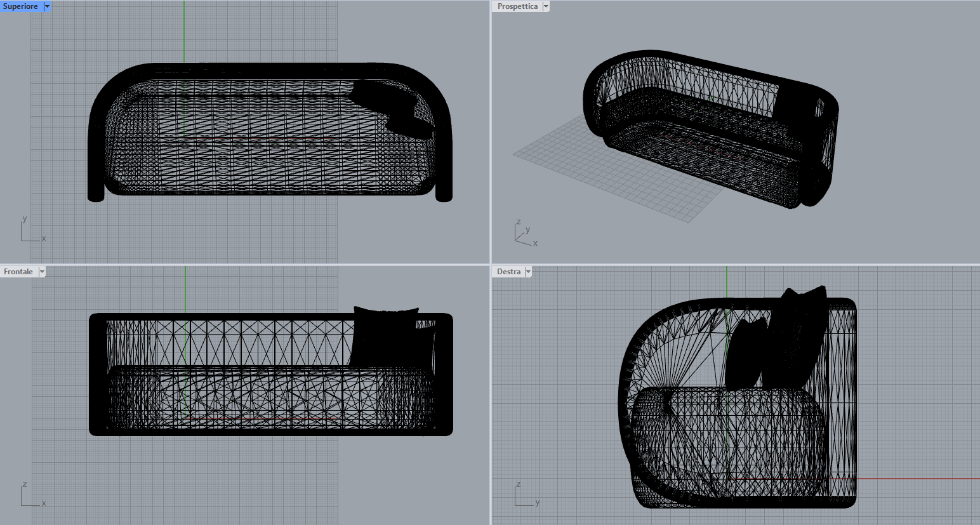
Task: Open the Frontale viewport dropdown arrow
Action: (x=42, y=272)
